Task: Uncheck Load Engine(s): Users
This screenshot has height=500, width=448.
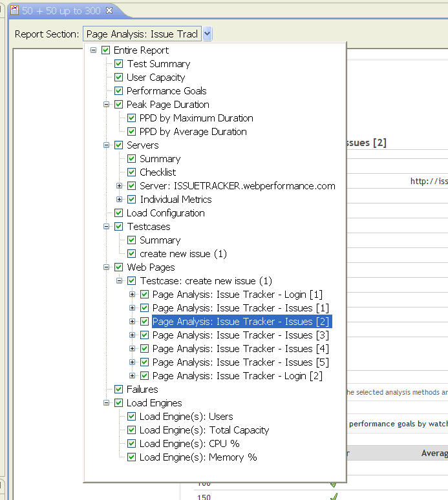Action: (131, 416)
